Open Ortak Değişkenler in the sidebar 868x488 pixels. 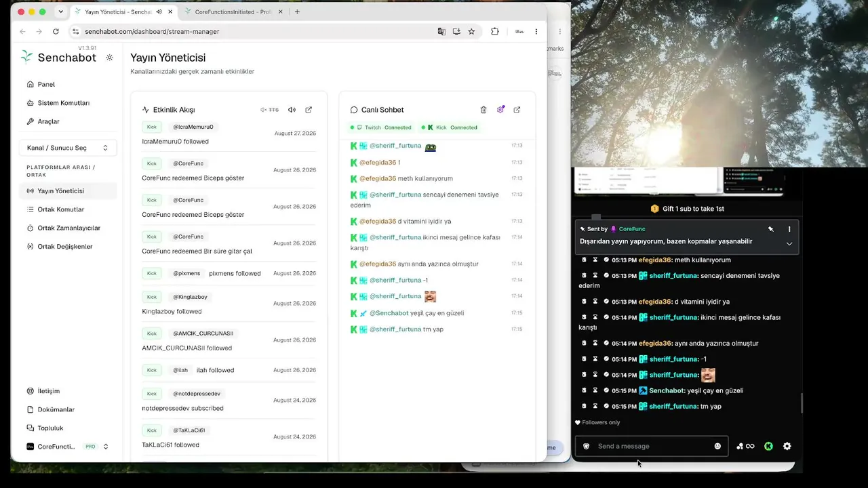(68, 247)
